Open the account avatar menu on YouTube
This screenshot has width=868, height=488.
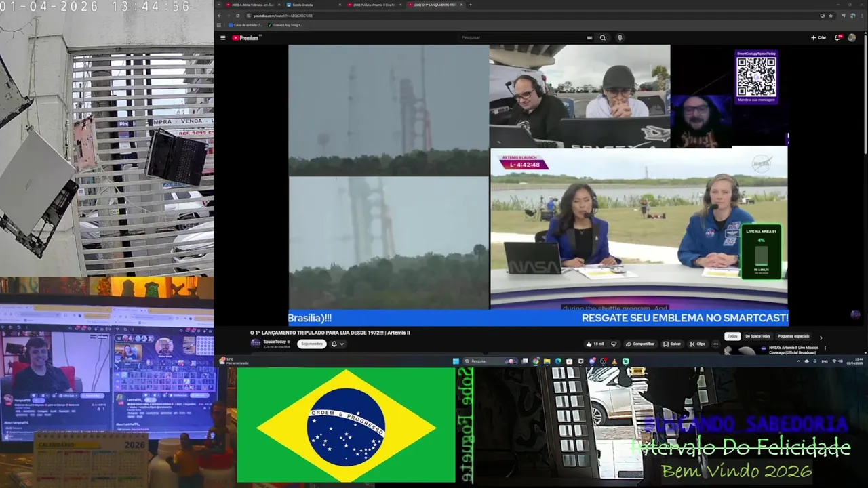coord(852,38)
